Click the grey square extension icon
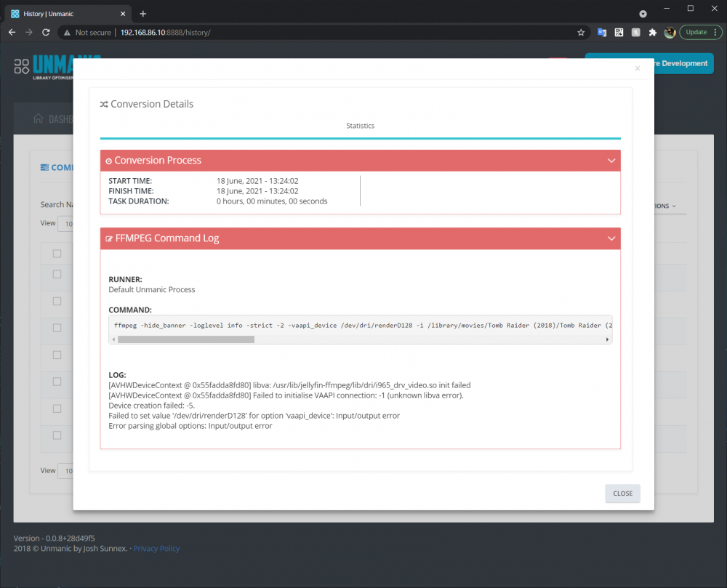This screenshot has height=588, width=727. 635,33
